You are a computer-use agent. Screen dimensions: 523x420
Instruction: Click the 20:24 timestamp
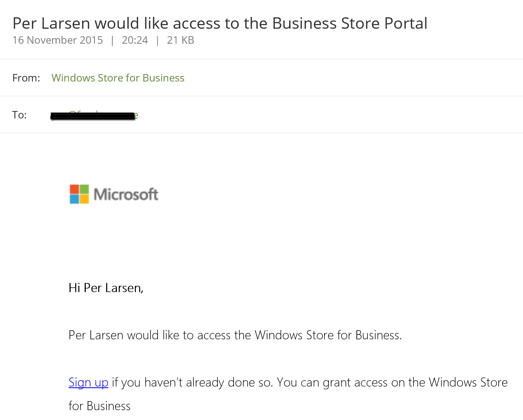(135, 40)
